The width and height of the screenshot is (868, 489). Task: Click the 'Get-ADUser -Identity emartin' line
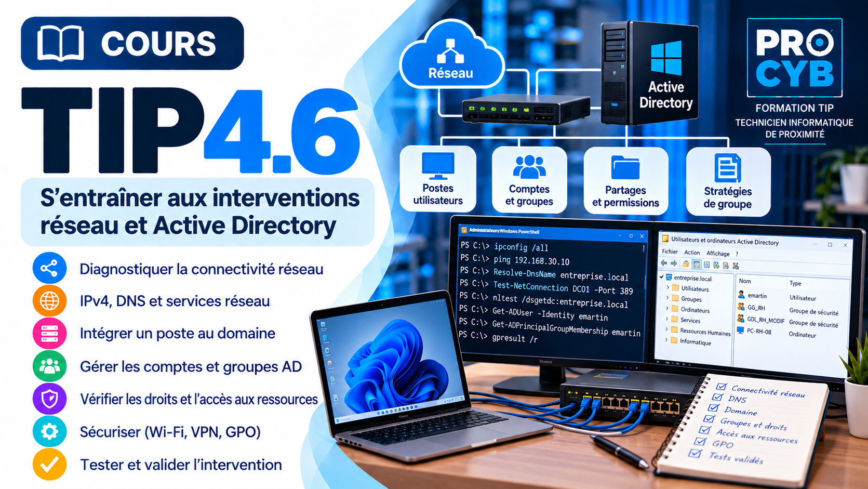(550, 315)
